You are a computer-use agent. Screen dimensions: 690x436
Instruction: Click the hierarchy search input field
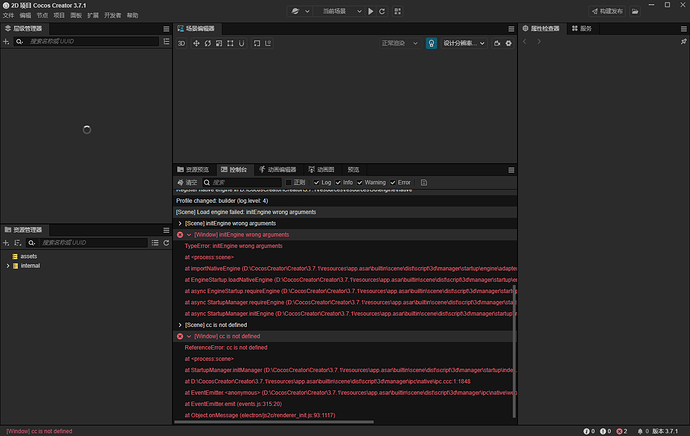[x=86, y=41]
